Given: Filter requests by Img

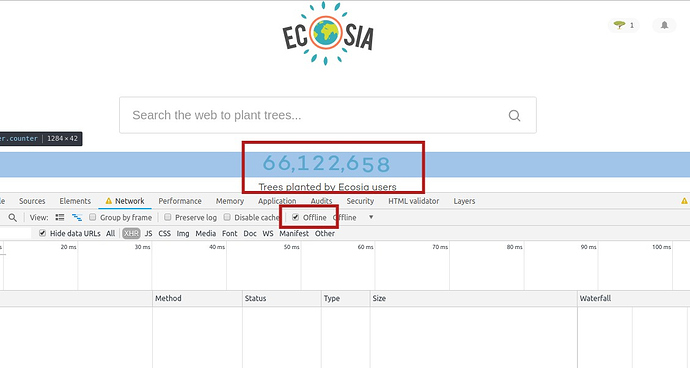Looking at the screenshot, I should (x=183, y=233).
